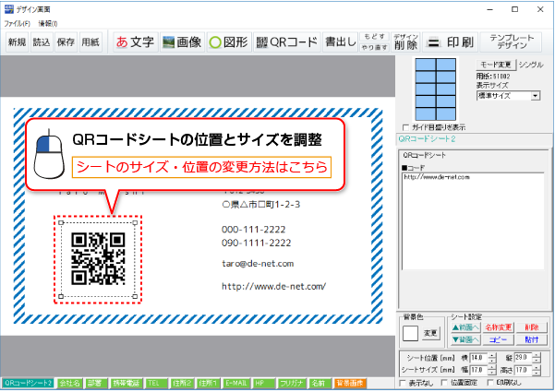Click the 書出し export button

[x=340, y=42]
